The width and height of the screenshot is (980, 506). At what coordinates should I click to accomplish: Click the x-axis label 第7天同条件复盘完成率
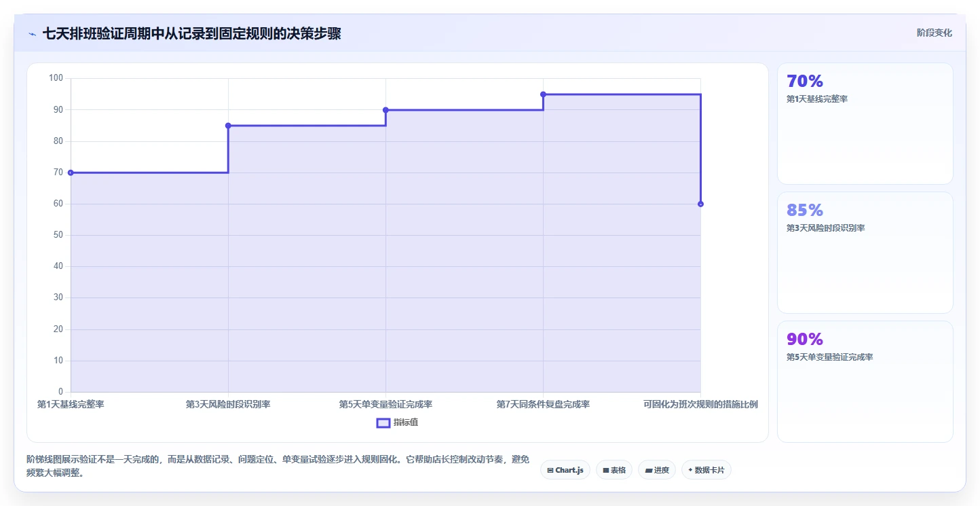tap(543, 404)
